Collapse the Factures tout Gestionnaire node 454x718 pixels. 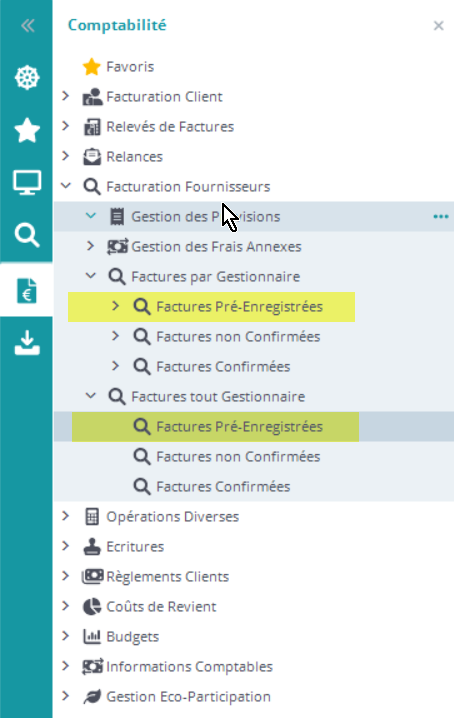91,395
